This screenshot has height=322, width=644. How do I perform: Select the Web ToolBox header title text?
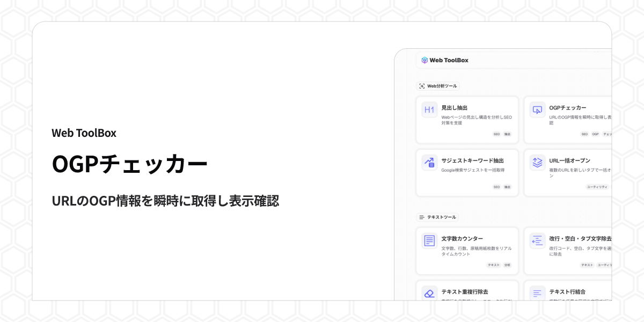click(449, 60)
